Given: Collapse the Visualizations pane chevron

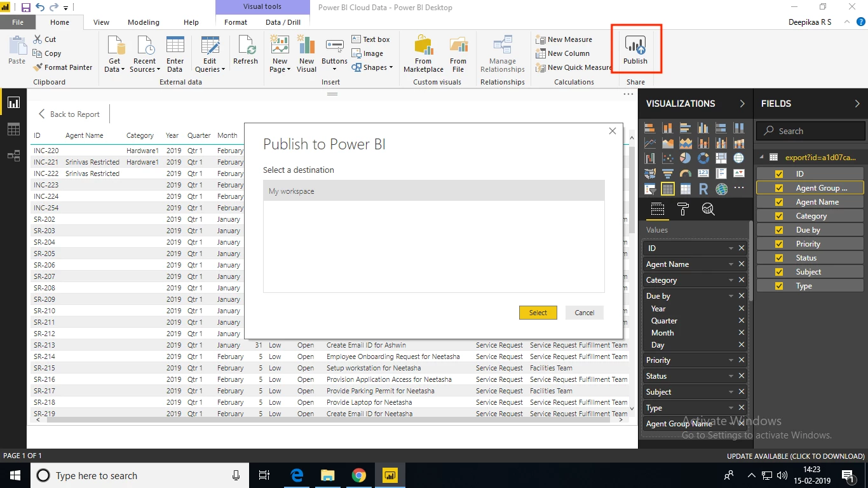Looking at the screenshot, I should (742, 104).
